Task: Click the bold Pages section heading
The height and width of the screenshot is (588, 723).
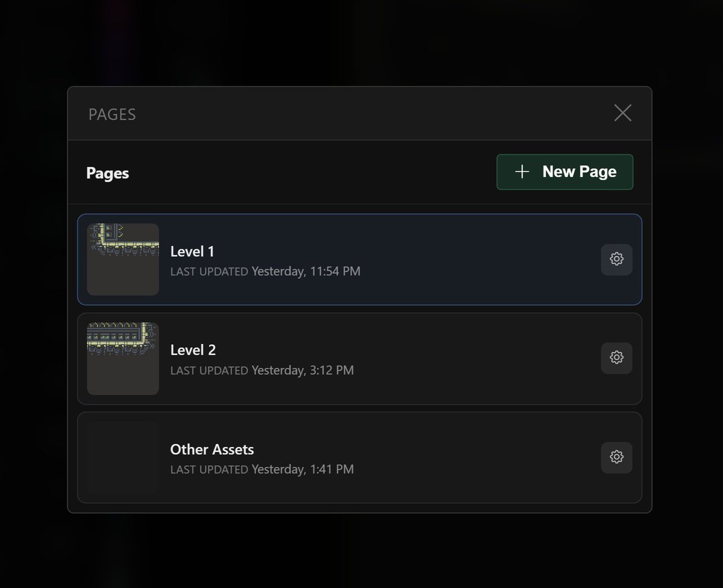Action: point(108,174)
